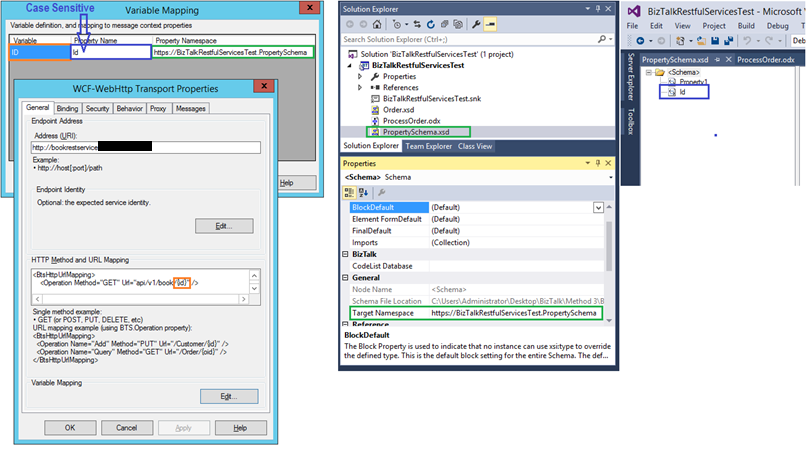Click Property Pages wrench in Properties panel
This screenshot has height=468, width=812.
point(382,193)
